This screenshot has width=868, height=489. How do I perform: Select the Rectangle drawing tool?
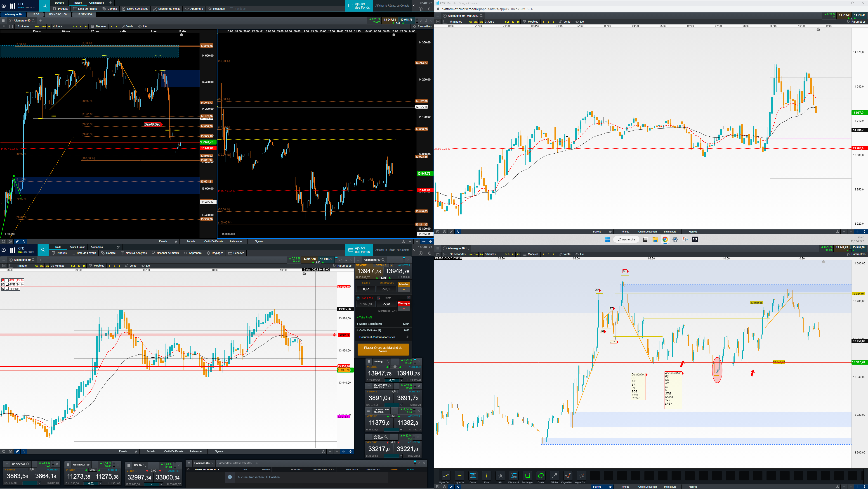(x=527, y=476)
